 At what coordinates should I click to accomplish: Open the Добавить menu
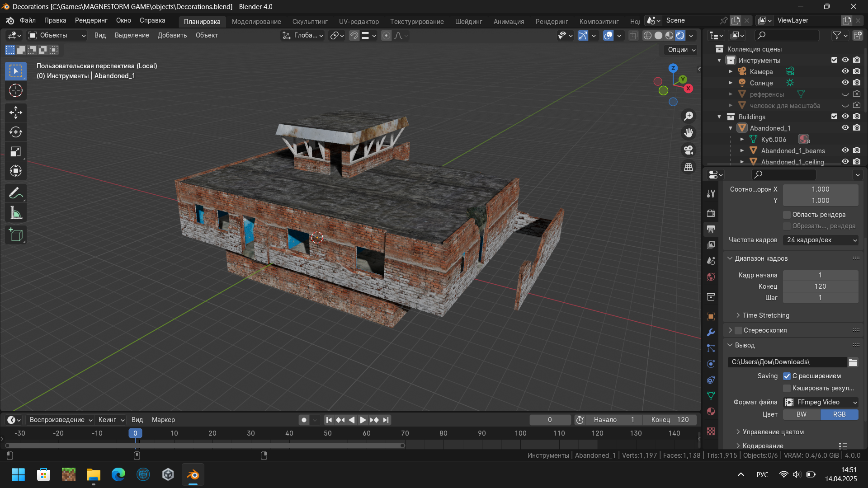(x=172, y=35)
